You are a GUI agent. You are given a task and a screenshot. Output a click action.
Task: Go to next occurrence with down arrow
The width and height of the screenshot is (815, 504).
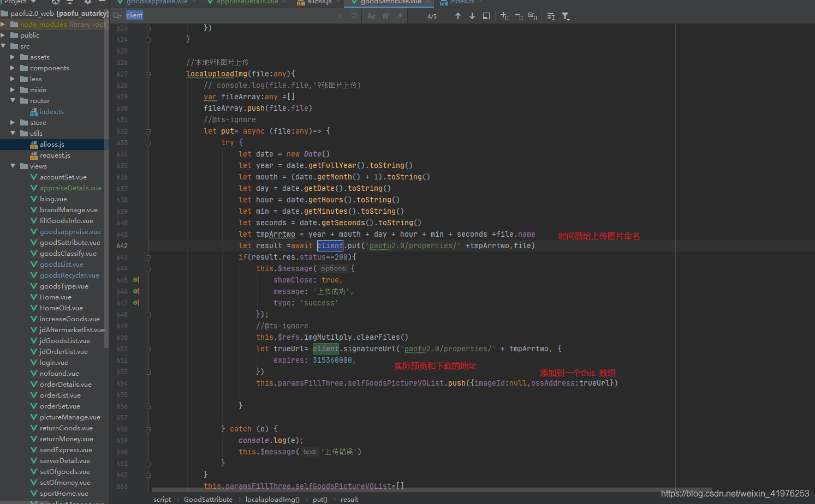click(472, 16)
